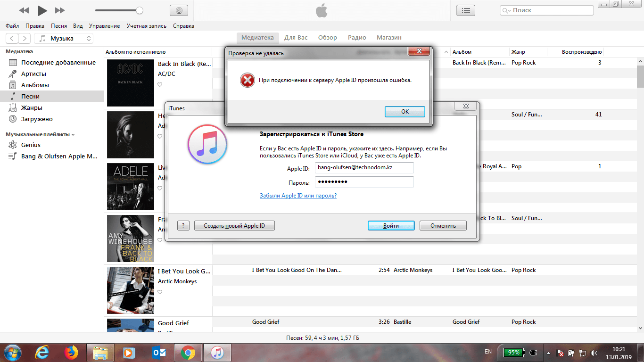Open the Песня menu

coord(59,26)
